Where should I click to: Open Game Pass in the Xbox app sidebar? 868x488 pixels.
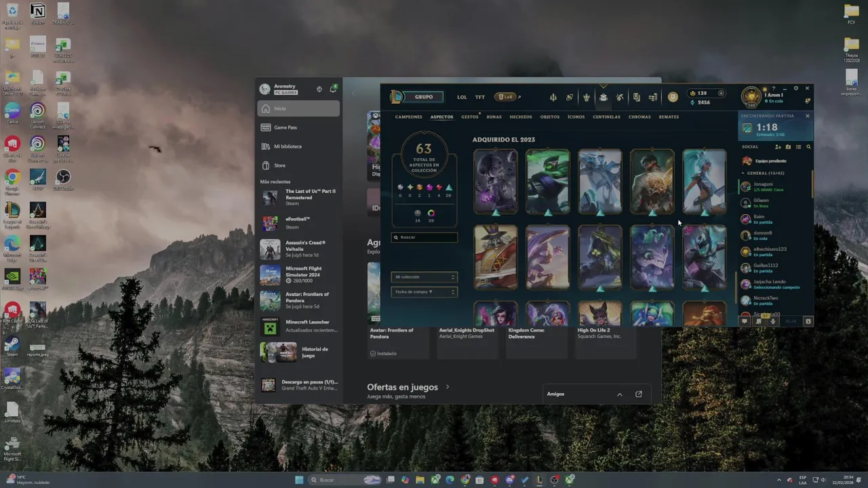298,127
